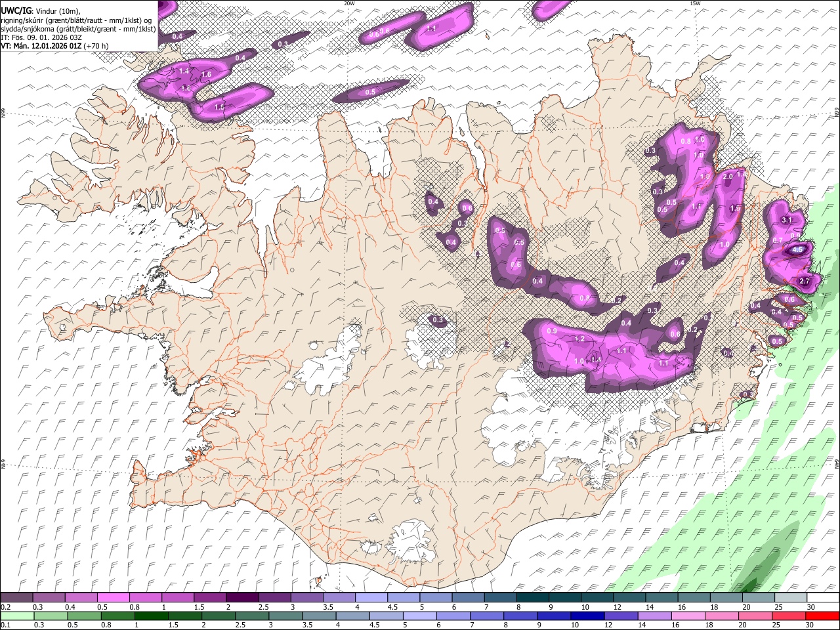Click the valid time 'VT: Mán. 12.01.2026 01Z'
The height and width of the screenshot is (630, 840).
click(x=41, y=46)
